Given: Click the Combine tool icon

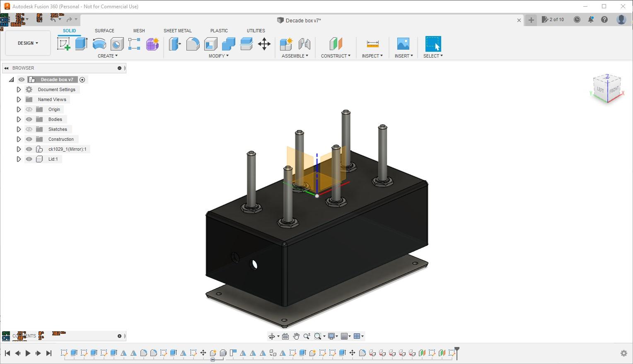Looking at the screenshot, I should click(x=228, y=43).
